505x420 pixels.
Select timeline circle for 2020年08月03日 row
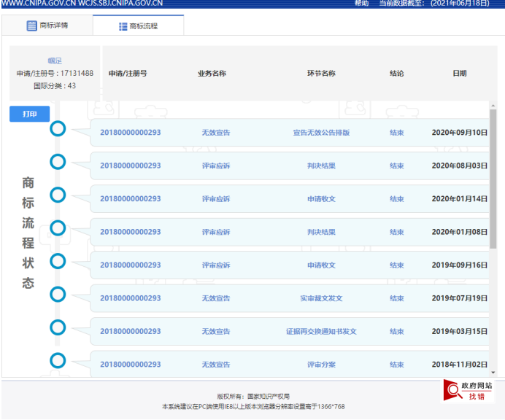pyautogui.click(x=58, y=162)
